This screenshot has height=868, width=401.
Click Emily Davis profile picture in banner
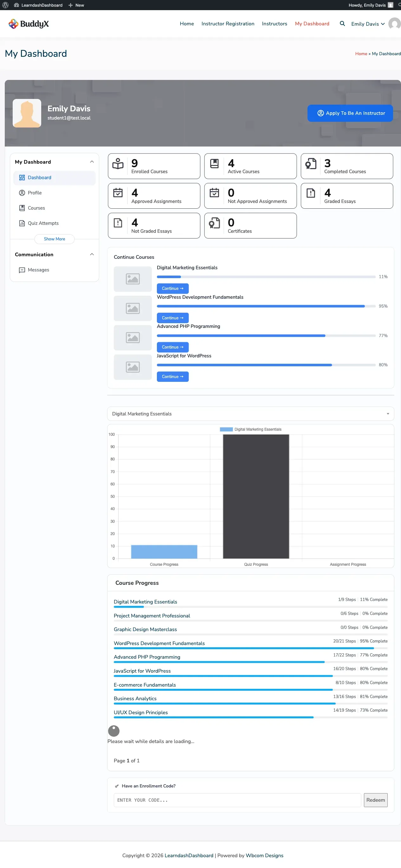coord(27,113)
